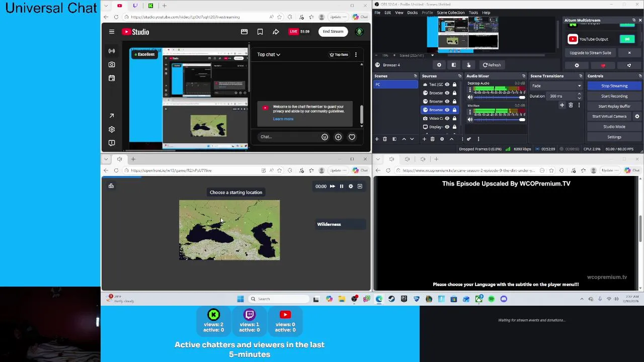
Task: Show hidden icons in the system tray
Action: click(582, 299)
